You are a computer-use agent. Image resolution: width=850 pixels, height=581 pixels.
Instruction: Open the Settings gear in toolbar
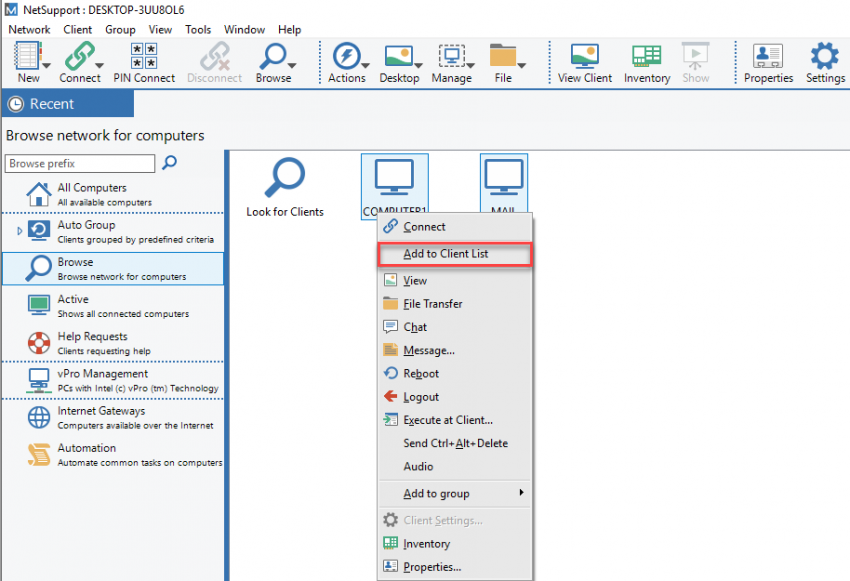(825, 62)
